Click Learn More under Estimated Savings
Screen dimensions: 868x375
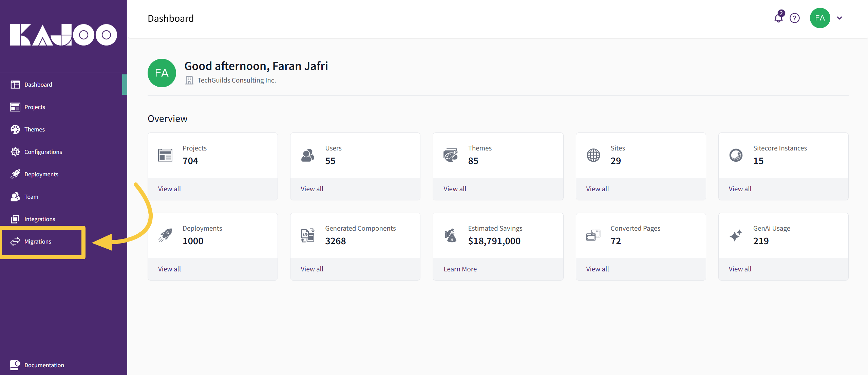(460, 269)
